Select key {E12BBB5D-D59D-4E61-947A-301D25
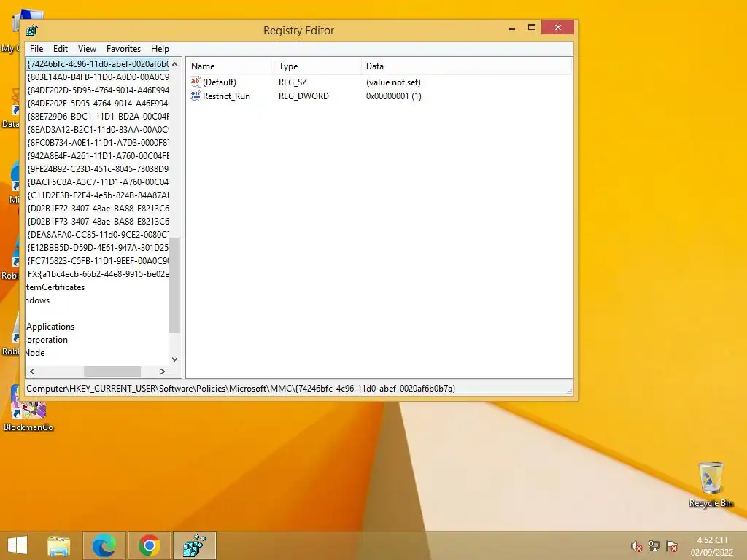Viewport: 747px width, 560px height. click(98, 248)
